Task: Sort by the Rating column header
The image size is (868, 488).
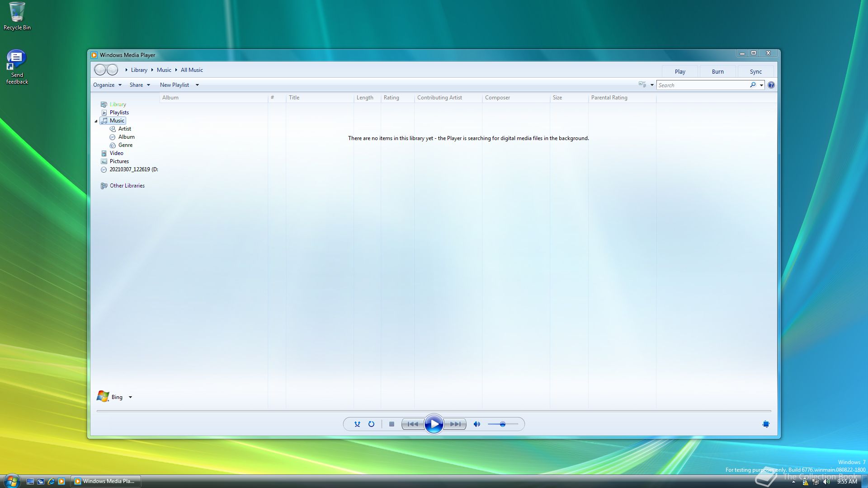Action: (397, 98)
